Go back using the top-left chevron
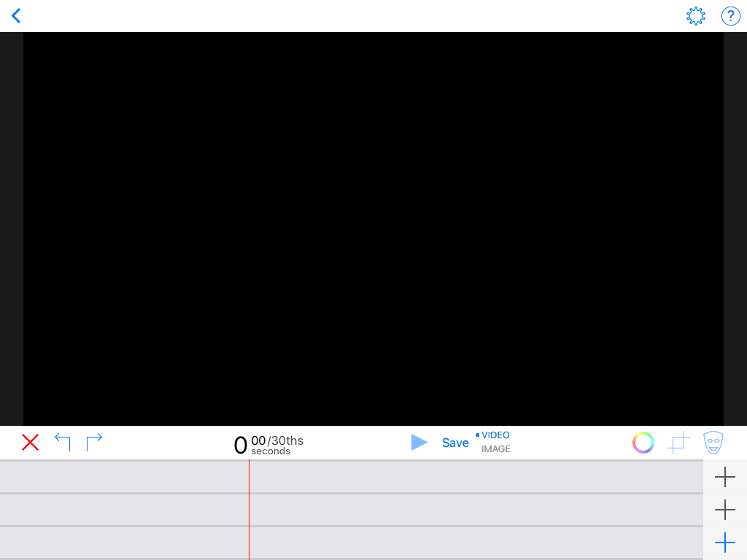This screenshot has width=747, height=560. (x=16, y=16)
